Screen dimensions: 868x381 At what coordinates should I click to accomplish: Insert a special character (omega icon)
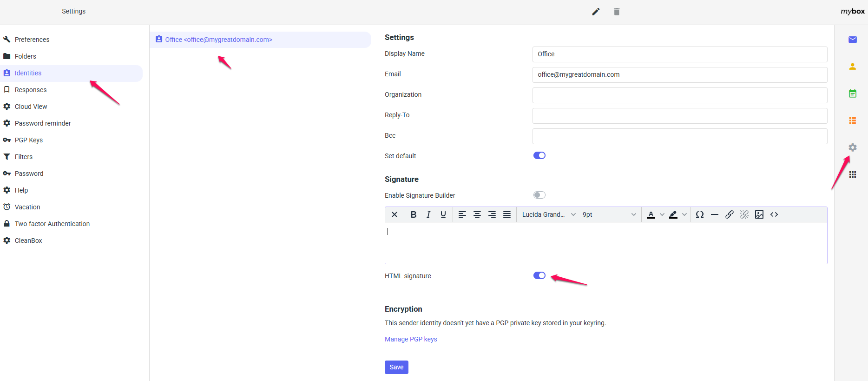[x=700, y=214]
